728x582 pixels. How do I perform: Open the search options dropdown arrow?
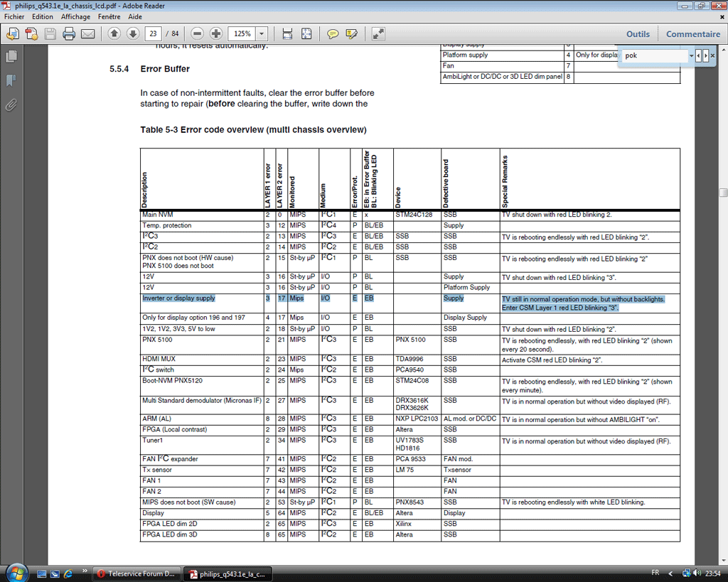[691, 55]
